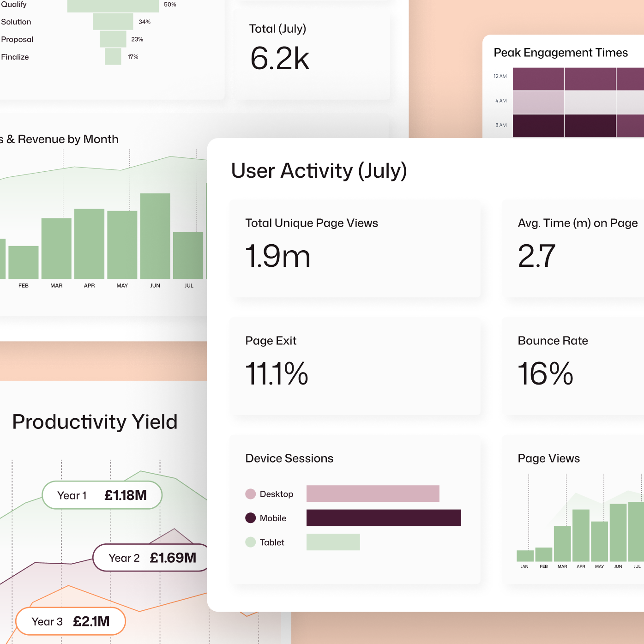
Task: Click the User Activity (July) heading
Action: pyautogui.click(x=319, y=171)
